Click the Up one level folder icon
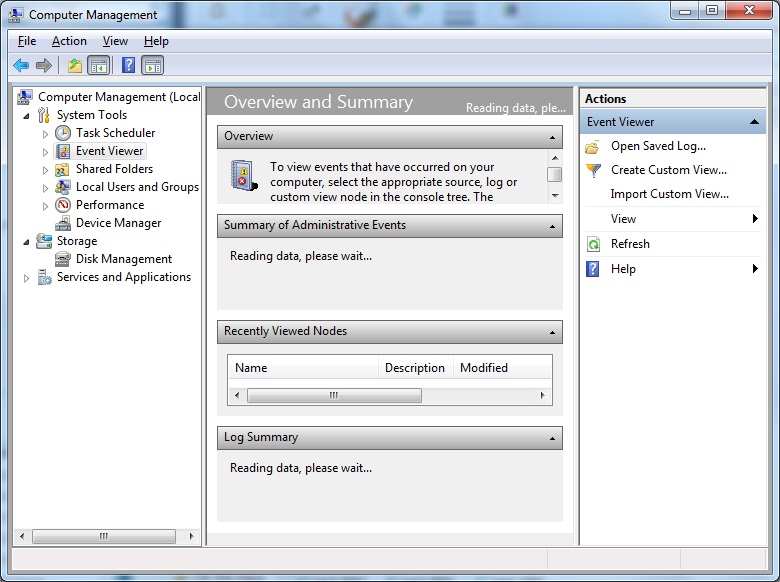 75,65
